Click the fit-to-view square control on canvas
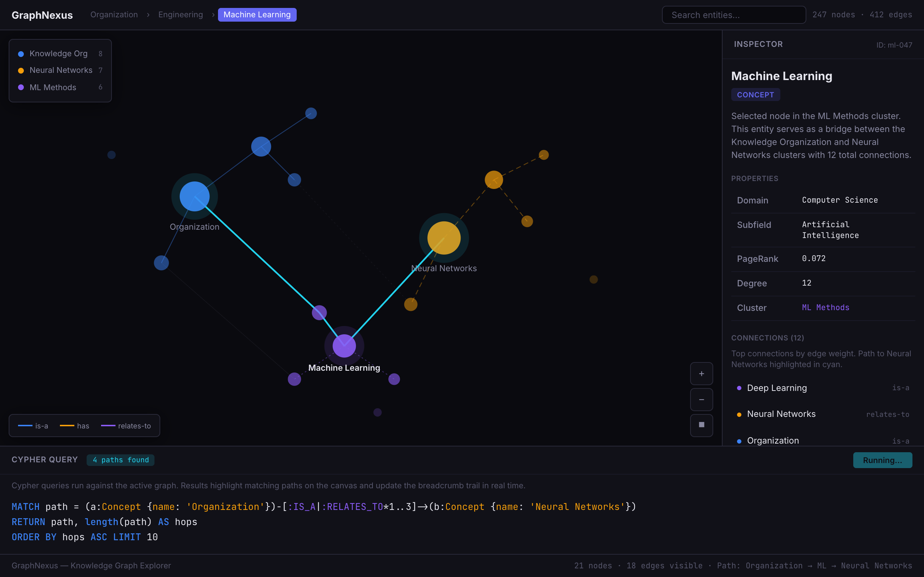 (701, 425)
